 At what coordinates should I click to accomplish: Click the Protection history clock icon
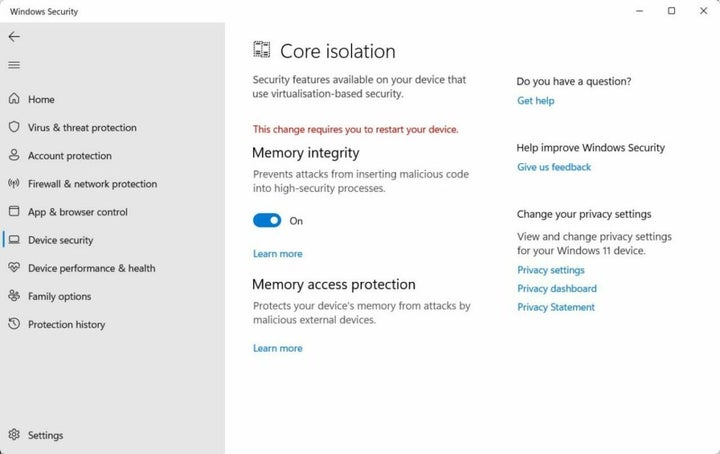pos(14,324)
